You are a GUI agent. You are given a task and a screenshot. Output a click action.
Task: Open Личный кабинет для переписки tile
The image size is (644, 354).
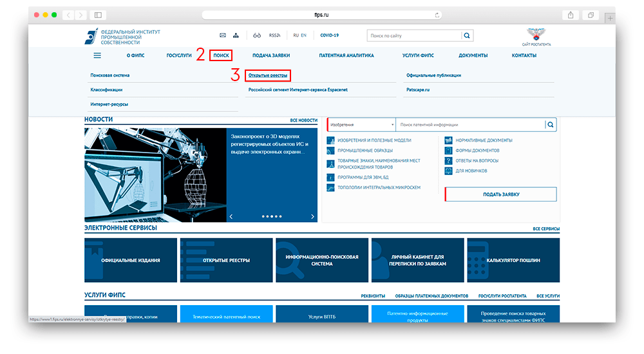click(x=418, y=260)
